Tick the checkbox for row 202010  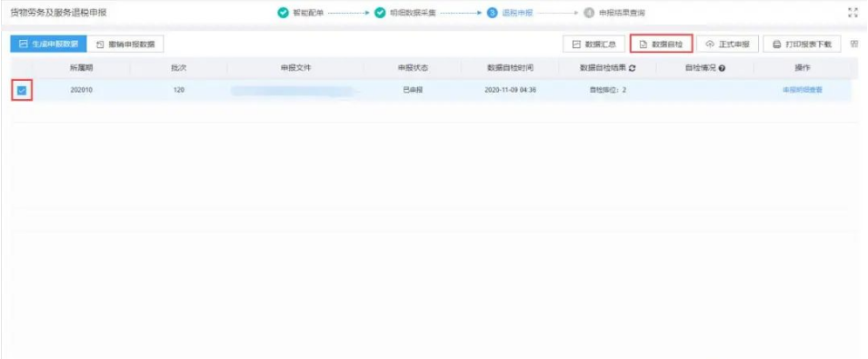22,90
